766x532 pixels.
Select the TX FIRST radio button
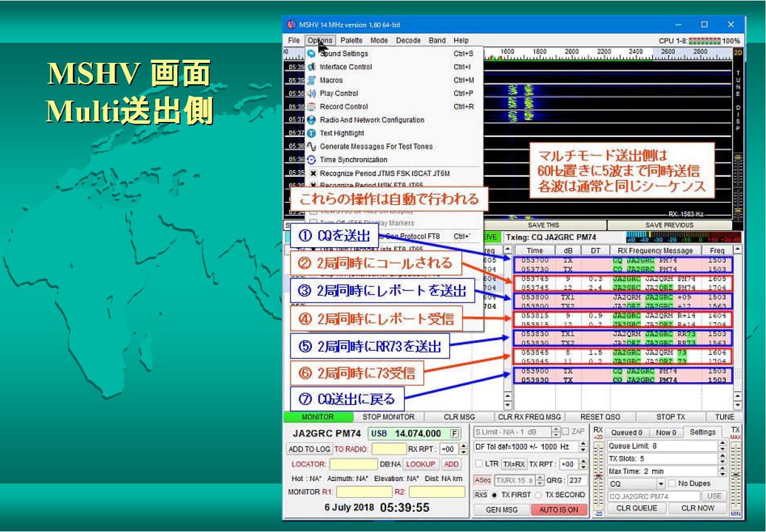[496, 495]
